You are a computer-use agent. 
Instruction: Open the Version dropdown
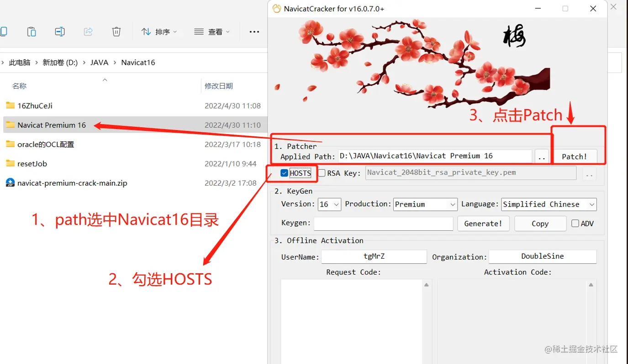(x=329, y=204)
